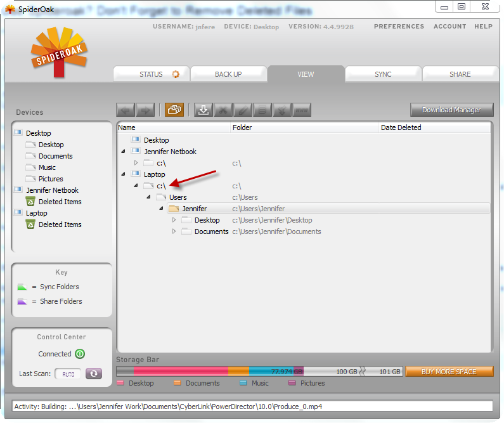Switch to the BACK UP tab
504x423 pixels.
[x=228, y=74]
